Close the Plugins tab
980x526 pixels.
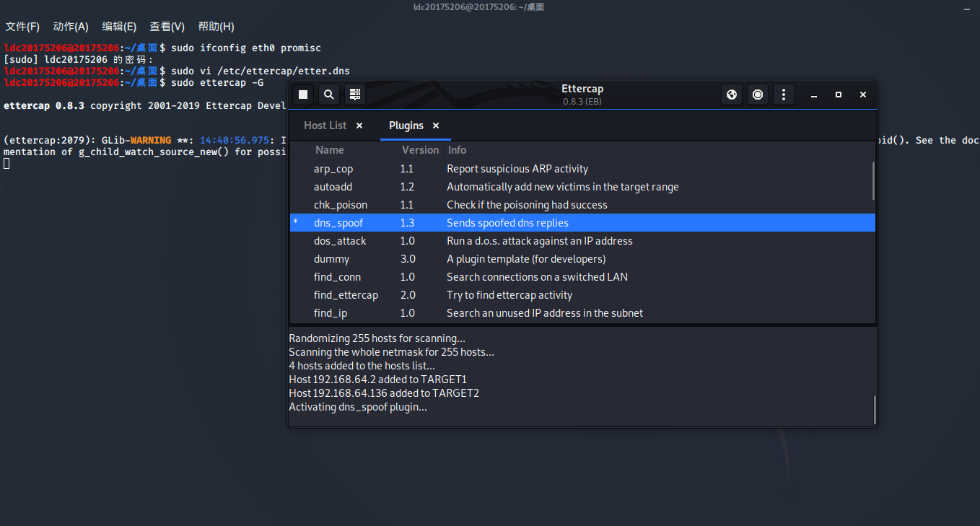coord(436,126)
